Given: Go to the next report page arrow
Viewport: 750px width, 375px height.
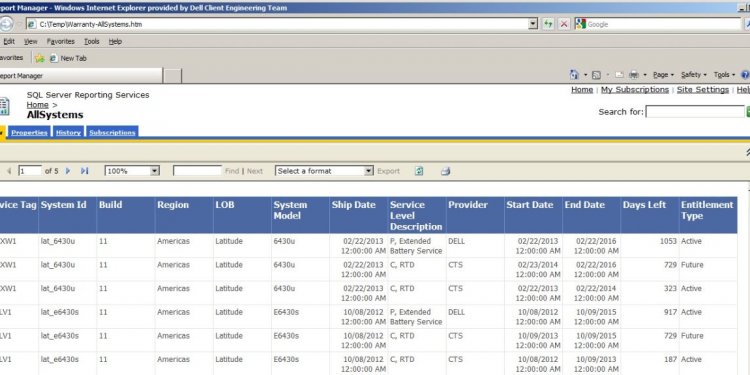Looking at the screenshot, I should [x=67, y=171].
